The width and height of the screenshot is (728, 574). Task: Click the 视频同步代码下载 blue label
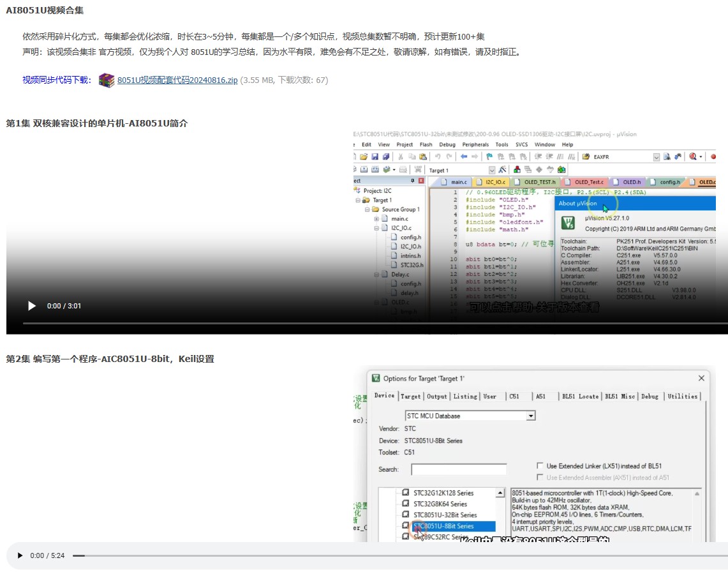pos(57,80)
